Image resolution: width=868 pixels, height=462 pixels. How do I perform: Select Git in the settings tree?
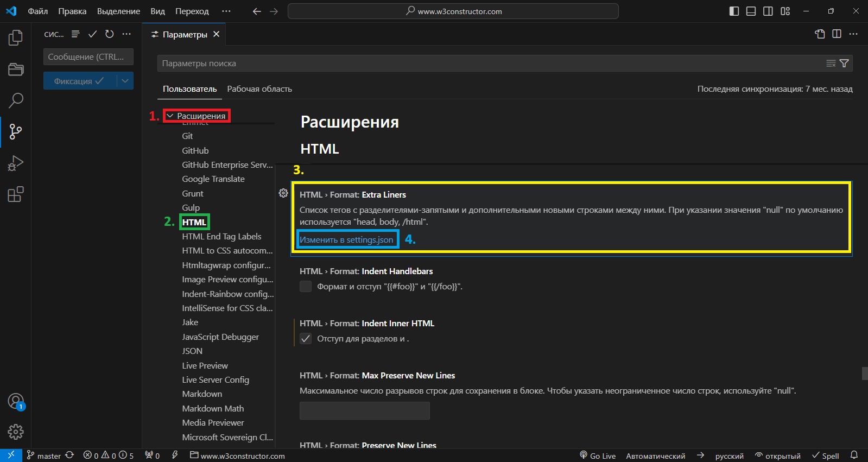[x=187, y=136]
